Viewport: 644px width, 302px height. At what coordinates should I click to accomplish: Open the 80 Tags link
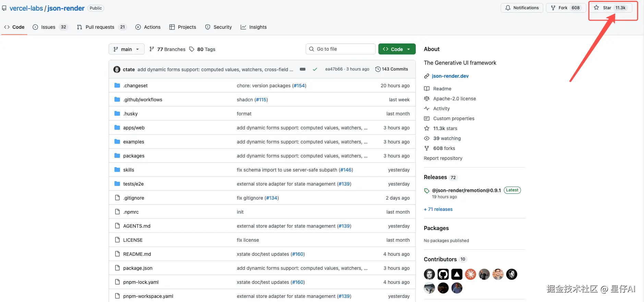[x=202, y=49]
